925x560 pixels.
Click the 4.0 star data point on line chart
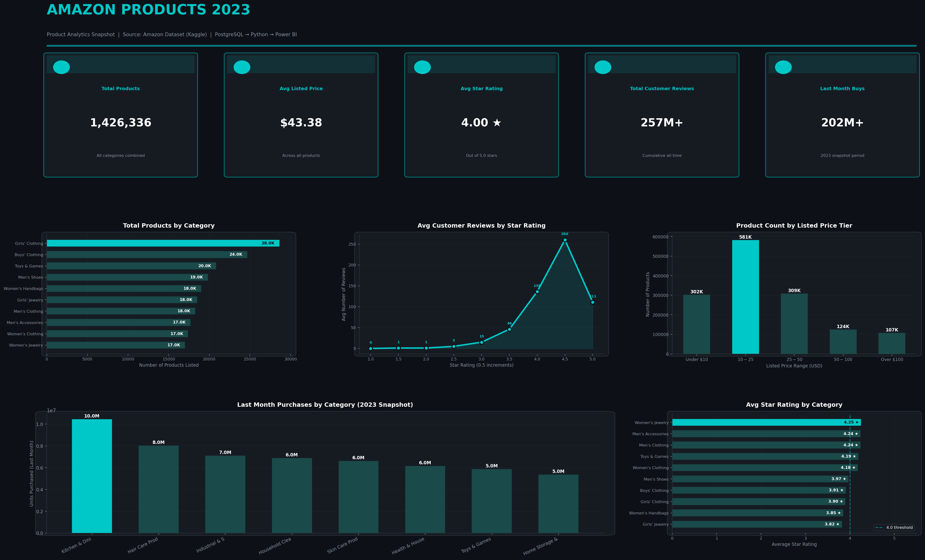537,292
